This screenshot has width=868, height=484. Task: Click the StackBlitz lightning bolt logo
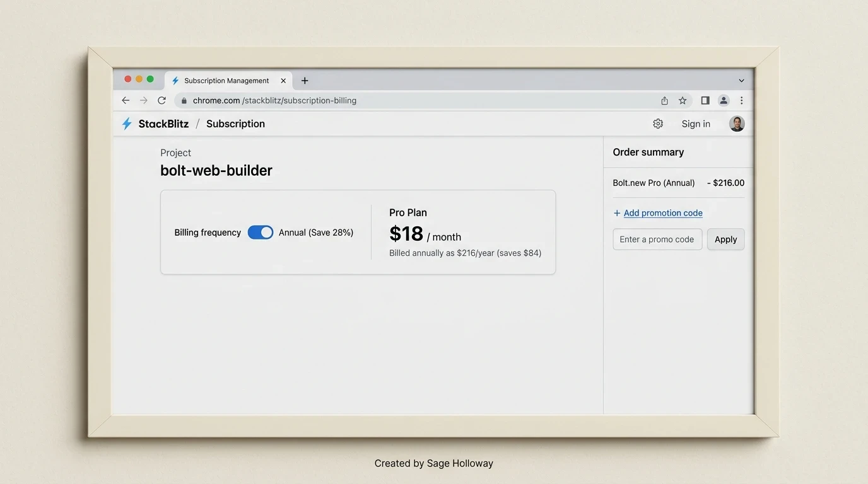127,124
